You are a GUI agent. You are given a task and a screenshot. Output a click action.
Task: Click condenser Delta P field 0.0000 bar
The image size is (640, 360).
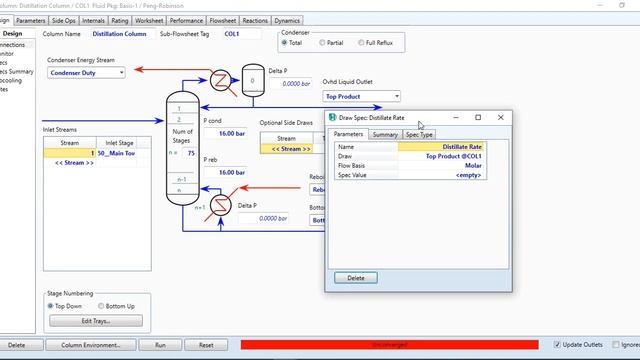(291, 84)
